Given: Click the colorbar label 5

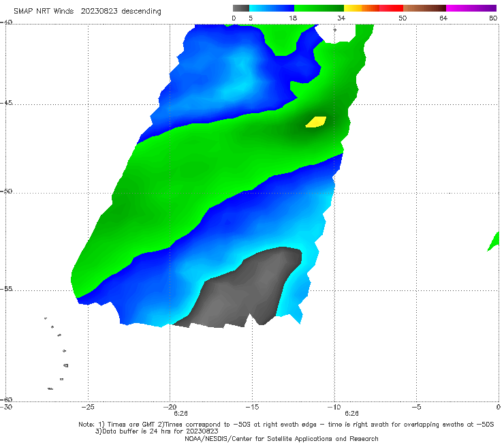Looking at the screenshot, I should [251, 18].
